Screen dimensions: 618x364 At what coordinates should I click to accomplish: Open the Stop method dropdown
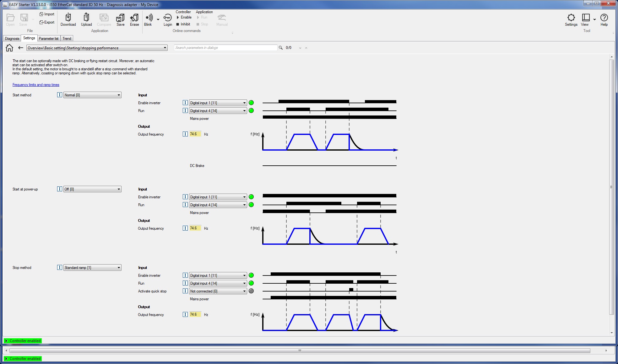92,268
